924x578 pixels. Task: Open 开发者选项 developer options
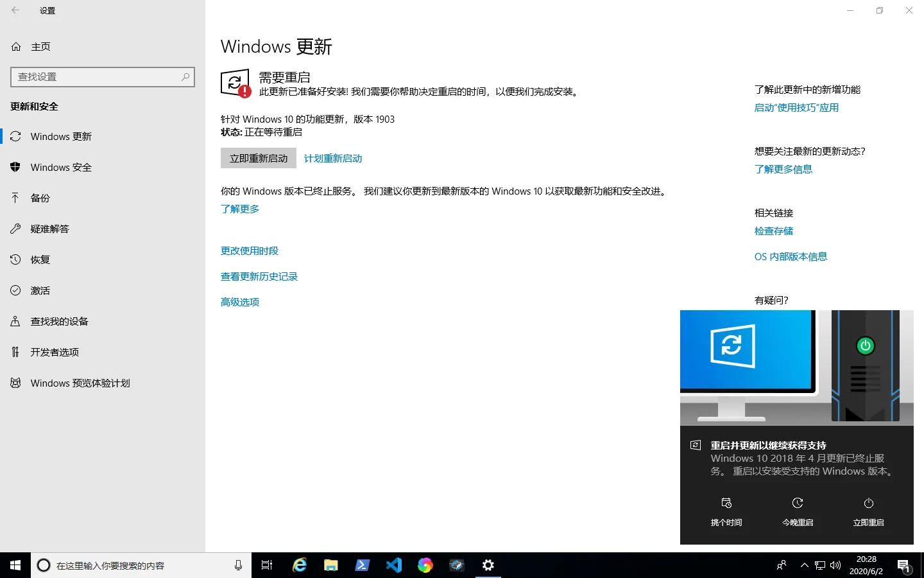(x=103, y=352)
